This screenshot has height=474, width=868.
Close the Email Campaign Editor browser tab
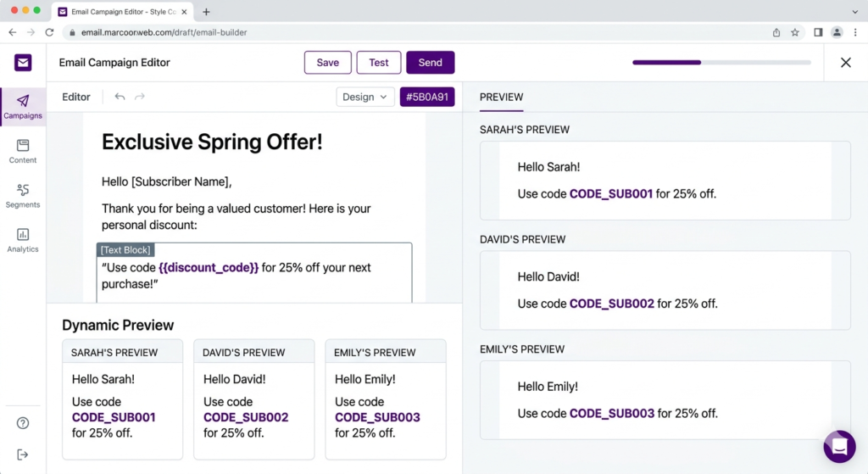pos(184,12)
